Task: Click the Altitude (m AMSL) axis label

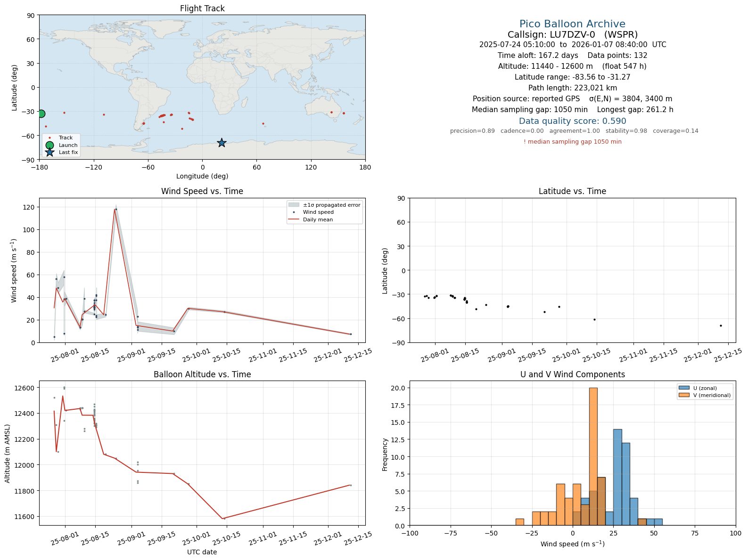Action: [x=8, y=453]
